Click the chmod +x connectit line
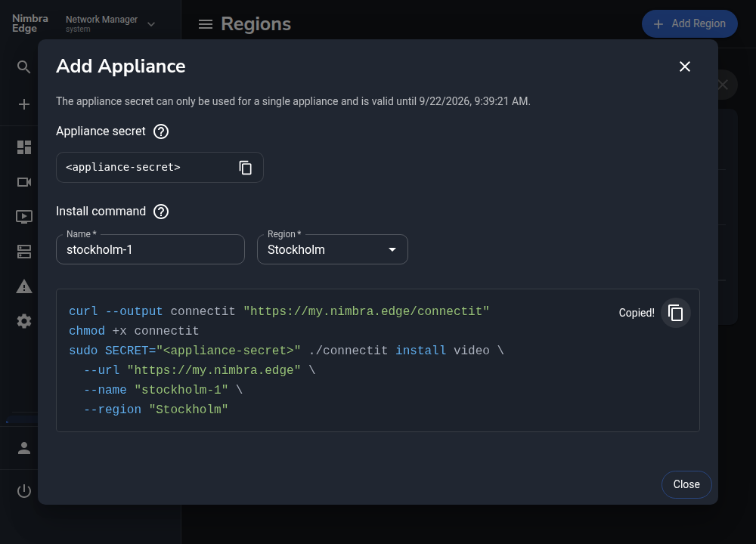The height and width of the screenshot is (544, 756). coord(134,331)
